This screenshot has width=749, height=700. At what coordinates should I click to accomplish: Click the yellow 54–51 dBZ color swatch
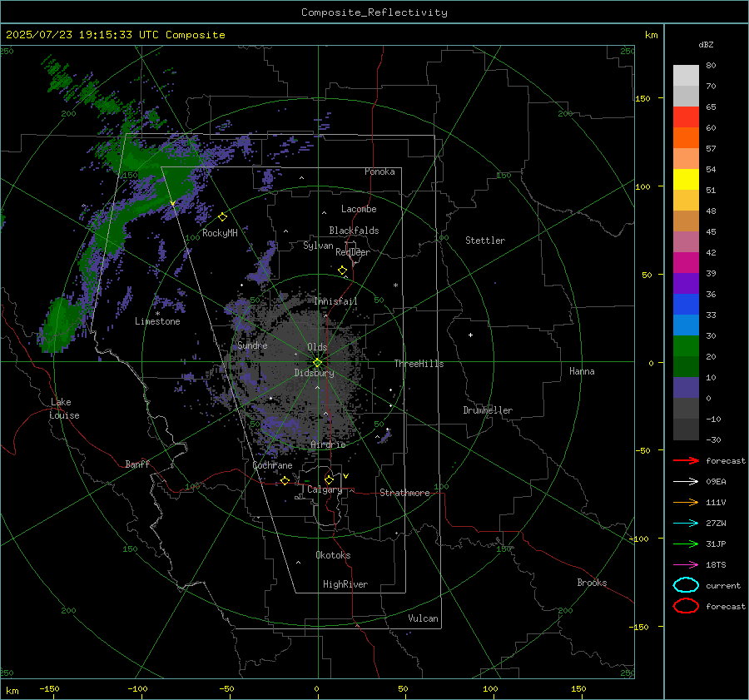(686, 180)
